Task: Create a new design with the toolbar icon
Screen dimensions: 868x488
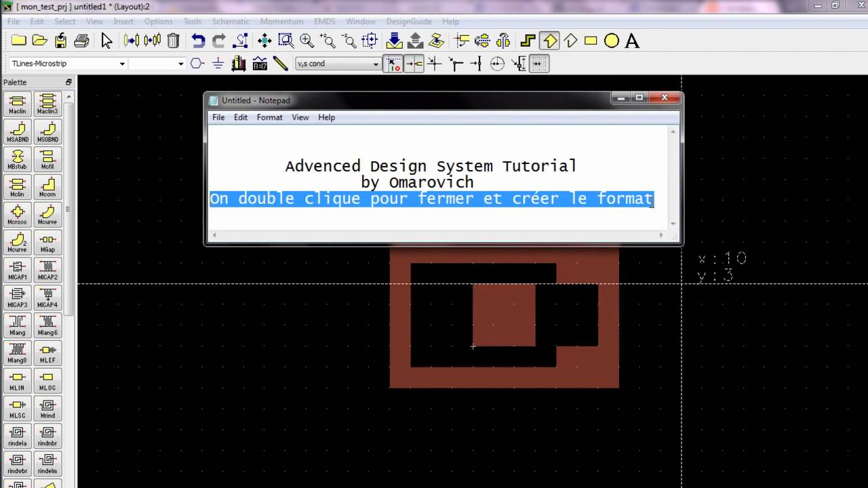Action: coord(18,41)
